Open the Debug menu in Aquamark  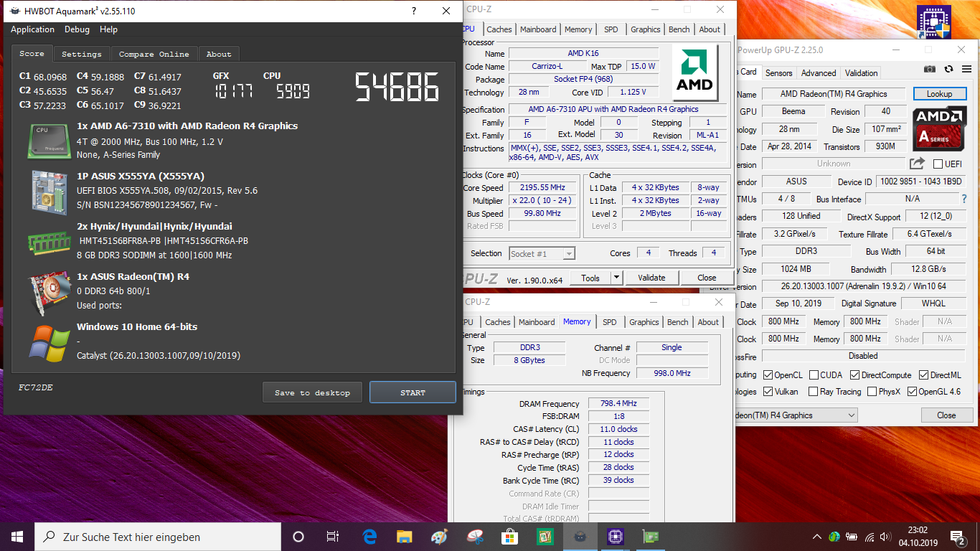click(77, 29)
